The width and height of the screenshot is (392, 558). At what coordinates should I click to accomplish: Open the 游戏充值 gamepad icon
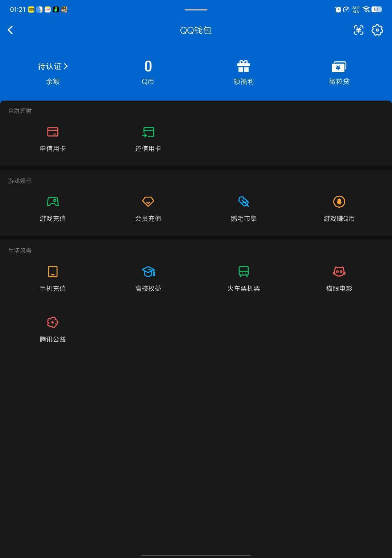[53, 201]
